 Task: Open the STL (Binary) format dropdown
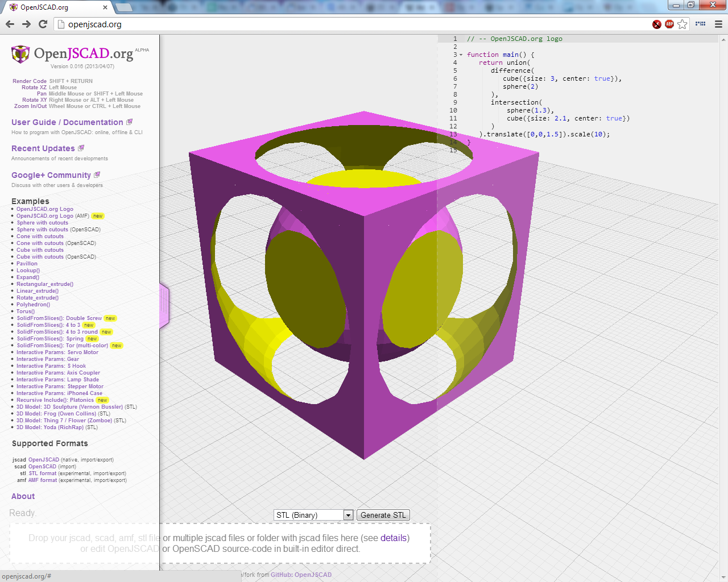pyautogui.click(x=313, y=515)
